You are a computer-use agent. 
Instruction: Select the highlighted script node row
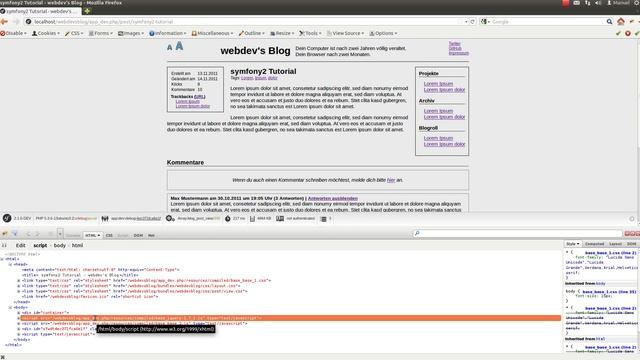pos(290,318)
